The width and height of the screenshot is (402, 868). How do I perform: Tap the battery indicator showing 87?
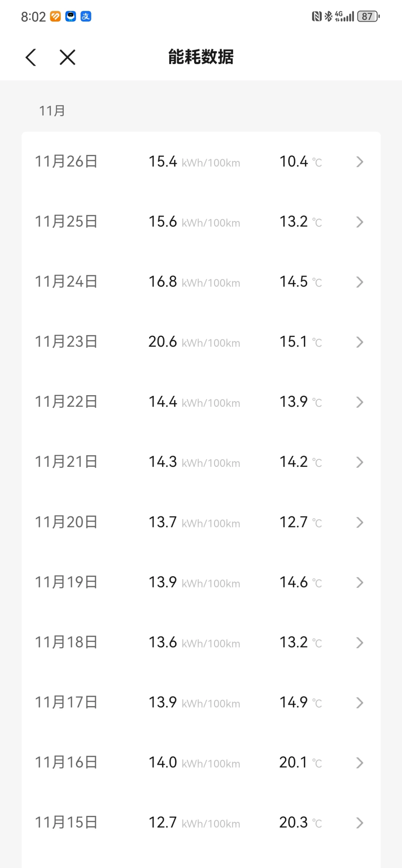(x=368, y=16)
